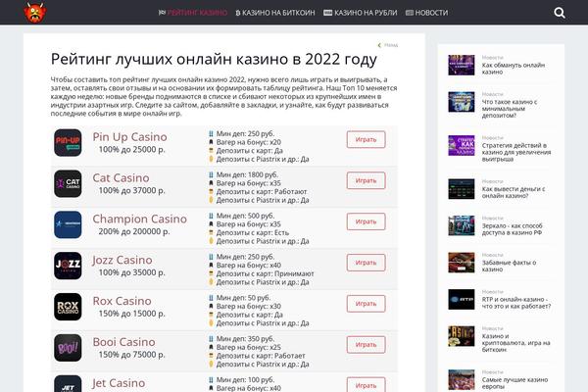This screenshot has width=588, height=392.
Task: Read Что такое казино с минимальным депозитом
Action: coord(510,109)
